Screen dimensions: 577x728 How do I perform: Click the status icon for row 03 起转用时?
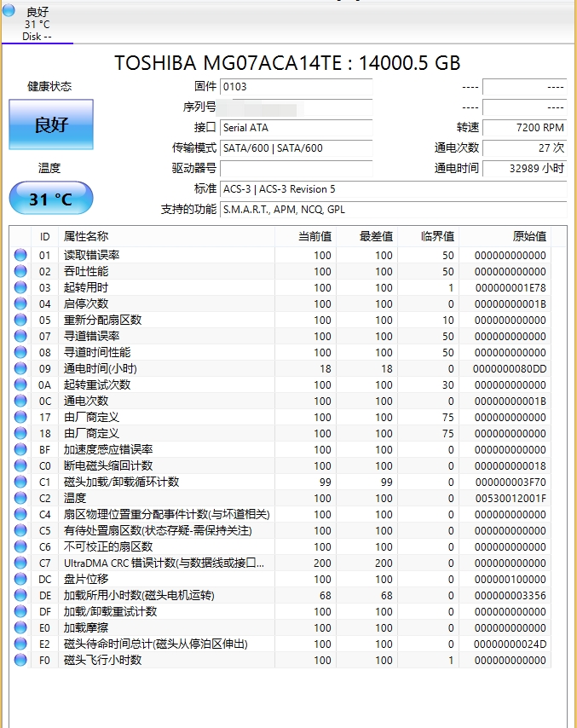pos(20,287)
